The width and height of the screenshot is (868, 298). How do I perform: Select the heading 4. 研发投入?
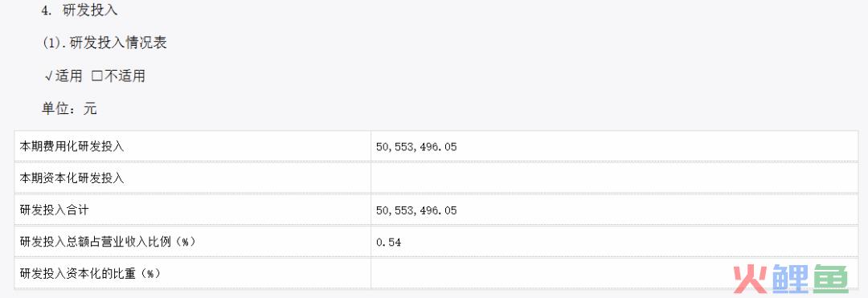point(80,10)
